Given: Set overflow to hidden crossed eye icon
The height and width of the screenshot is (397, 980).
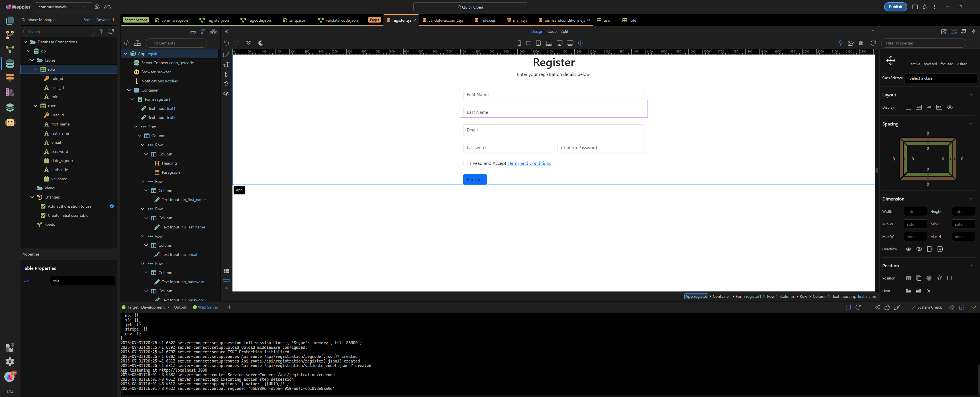Looking at the screenshot, I should (919, 249).
